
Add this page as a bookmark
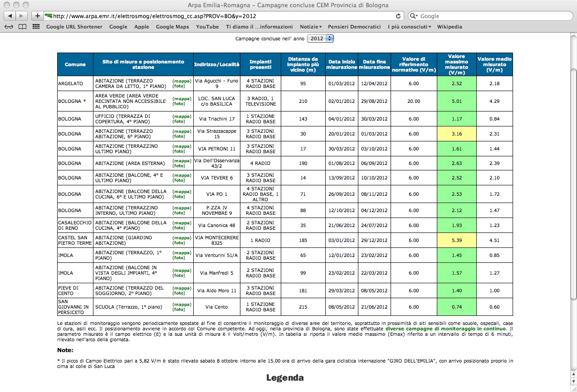tap(37, 16)
